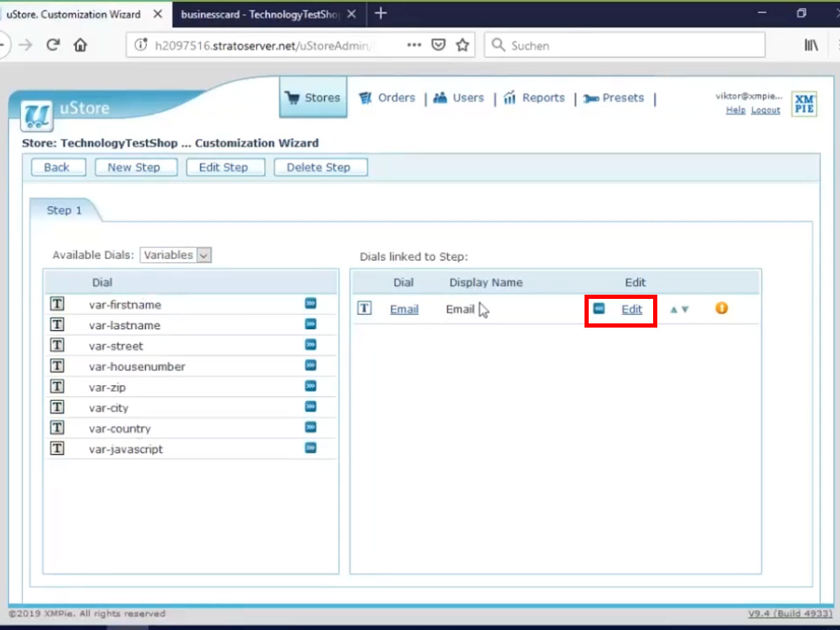
Task: Add var-street dial to the step
Action: 311,344
